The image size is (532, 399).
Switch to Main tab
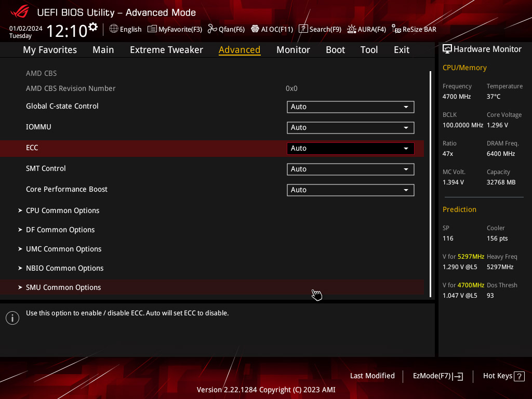(103, 50)
